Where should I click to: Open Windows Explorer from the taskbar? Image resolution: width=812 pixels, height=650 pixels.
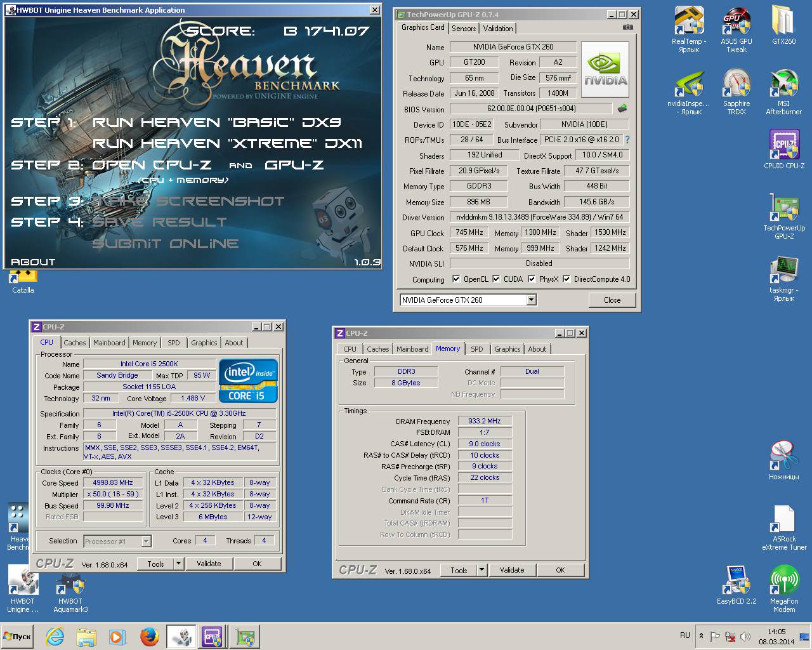point(86,637)
